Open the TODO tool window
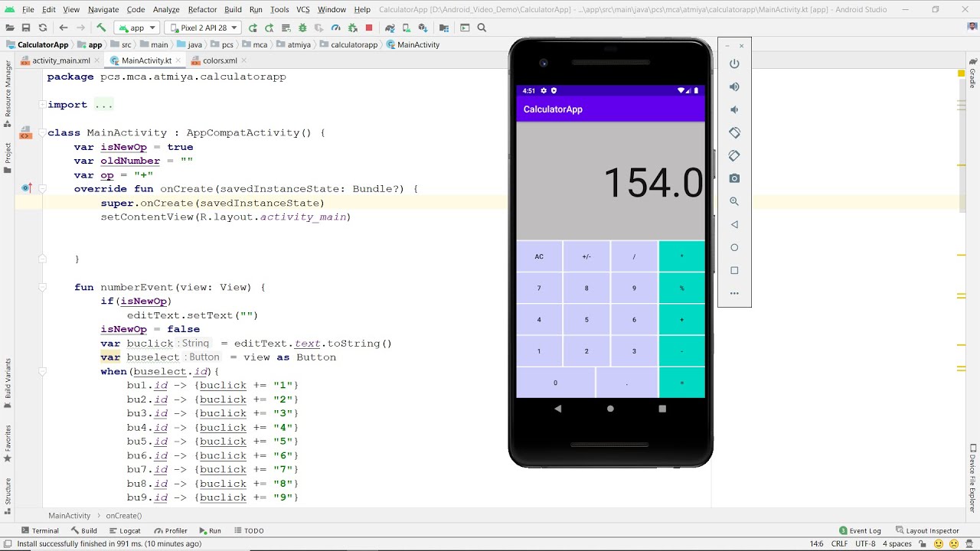 click(249, 530)
